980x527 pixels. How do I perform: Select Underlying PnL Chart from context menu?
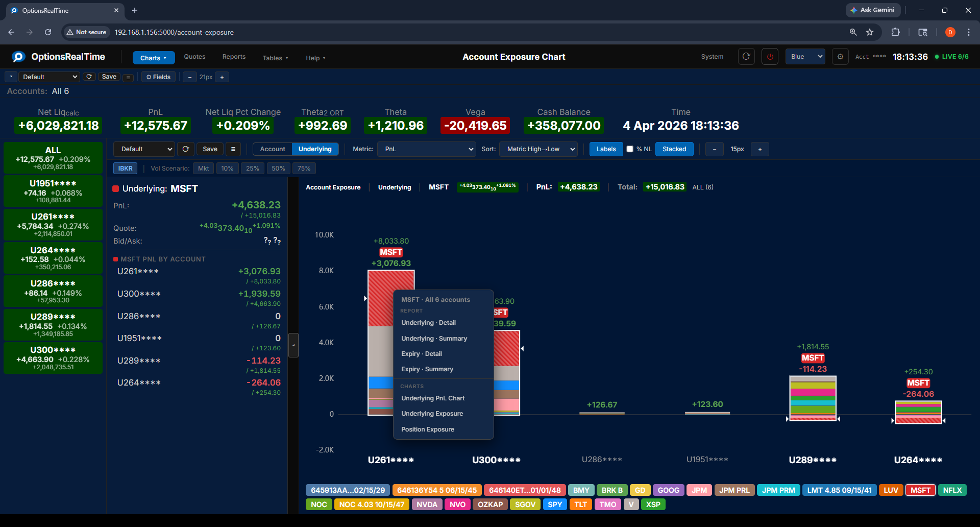pos(433,398)
